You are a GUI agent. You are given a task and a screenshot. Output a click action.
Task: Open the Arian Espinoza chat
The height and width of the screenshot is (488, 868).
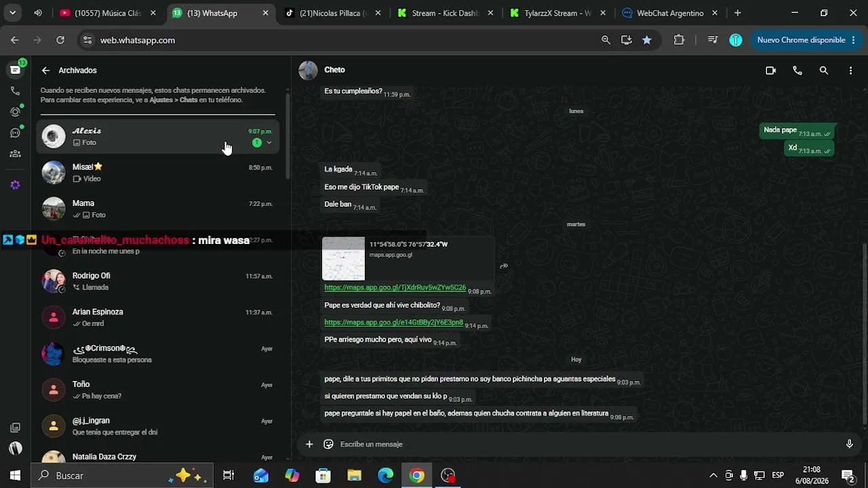coord(158,317)
